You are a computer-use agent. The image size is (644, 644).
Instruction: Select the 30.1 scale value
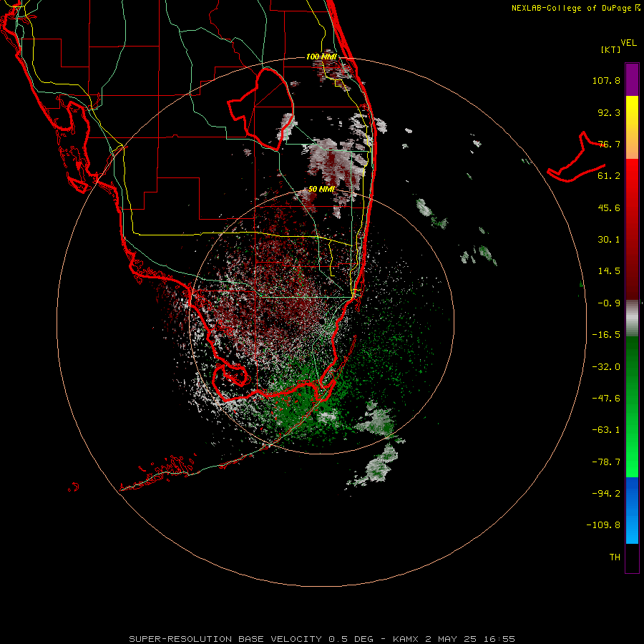(x=609, y=240)
